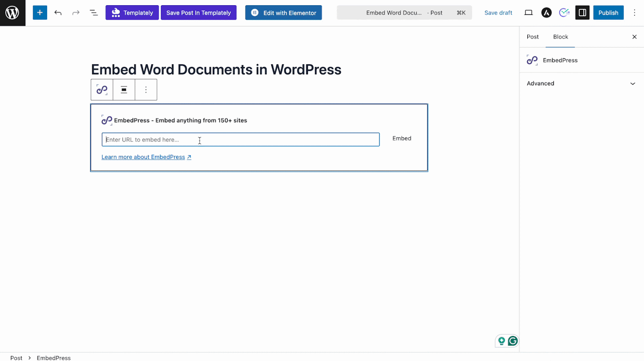Click the green lightbulb suggestion icon

pyautogui.click(x=502, y=341)
